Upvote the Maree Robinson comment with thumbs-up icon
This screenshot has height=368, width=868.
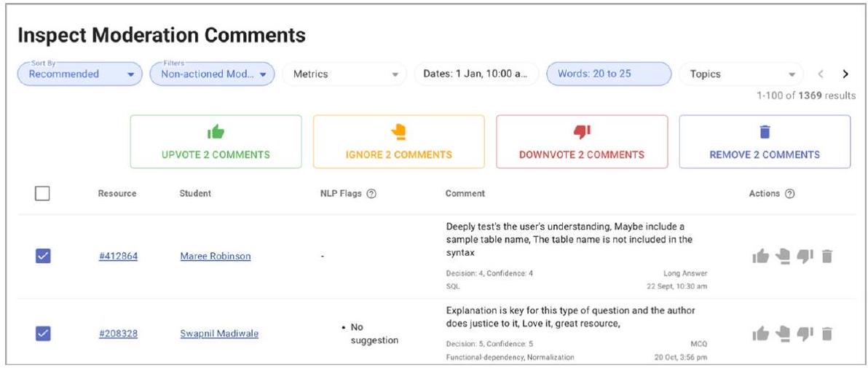coord(760,256)
